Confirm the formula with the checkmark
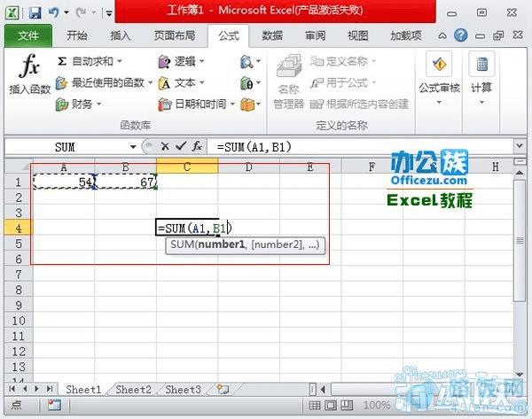Image resolution: width=532 pixels, height=419 pixels. pyautogui.click(x=181, y=146)
